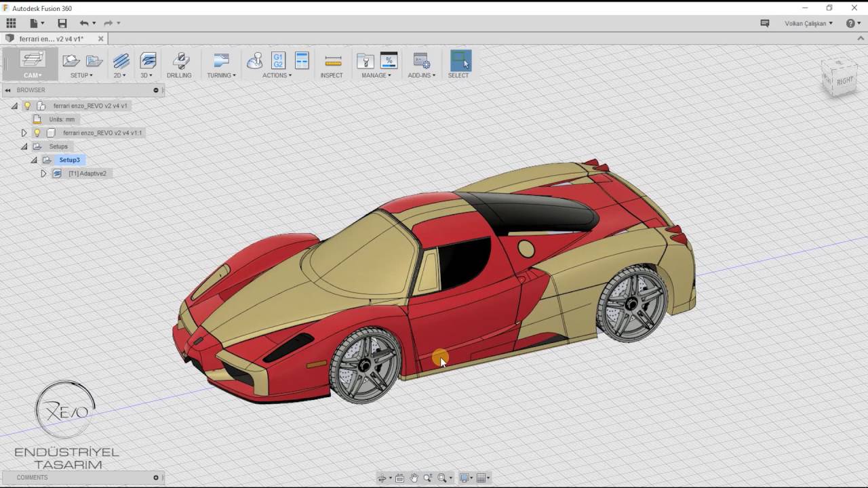The image size is (868, 488).
Task: Click the Look At icon
Action: (399, 478)
